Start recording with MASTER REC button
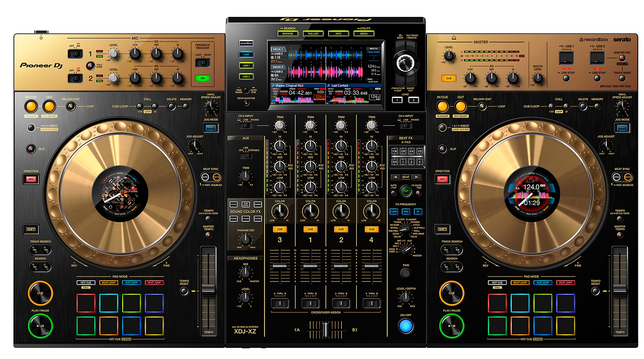644x359 pixels. click(622, 58)
